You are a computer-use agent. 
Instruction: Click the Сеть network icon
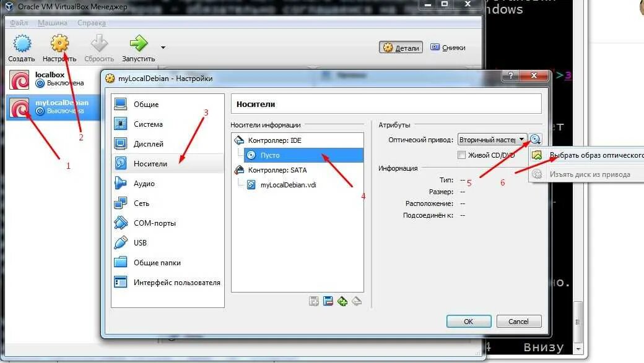click(x=120, y=203)
